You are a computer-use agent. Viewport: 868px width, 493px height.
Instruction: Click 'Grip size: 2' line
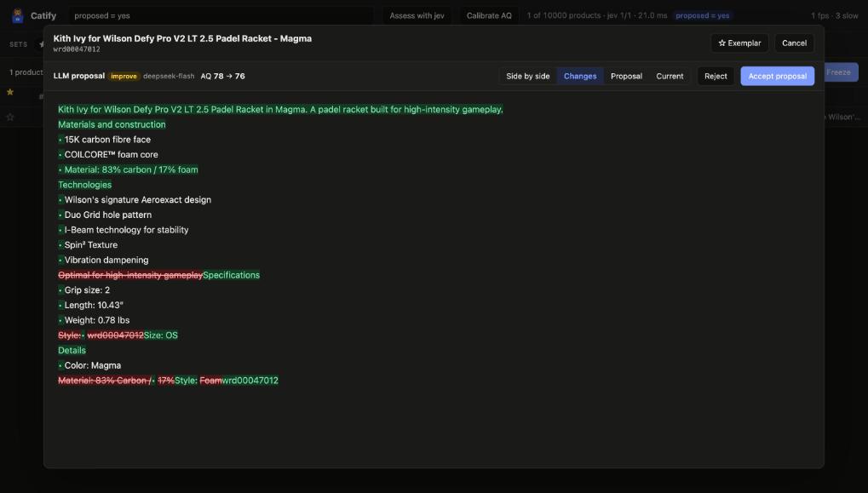coord(87,290)
